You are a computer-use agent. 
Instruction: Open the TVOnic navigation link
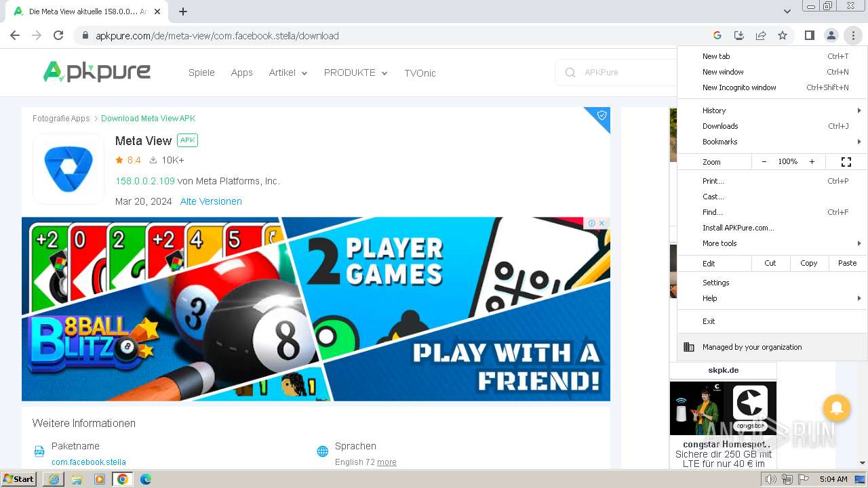420,73
